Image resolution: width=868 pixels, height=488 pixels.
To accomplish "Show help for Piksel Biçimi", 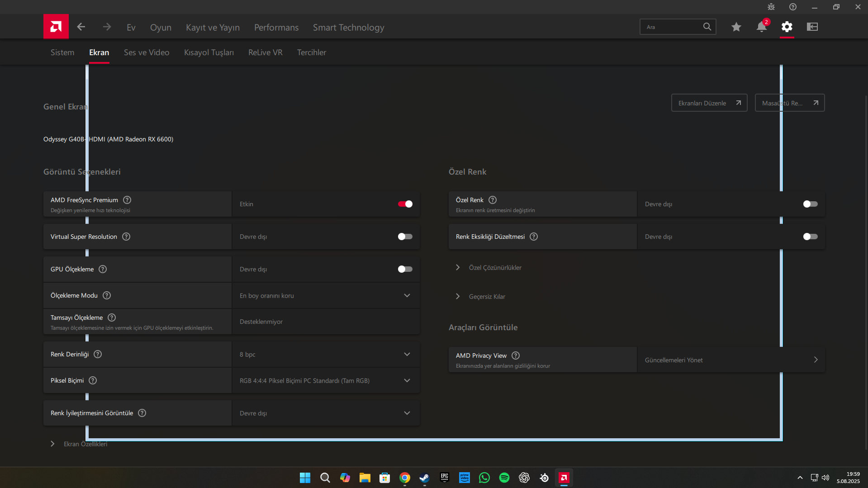I will 93,380.
